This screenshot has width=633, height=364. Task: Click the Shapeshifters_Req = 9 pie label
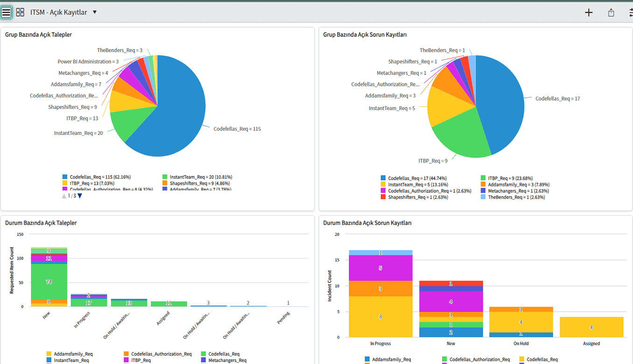[72, 107]
